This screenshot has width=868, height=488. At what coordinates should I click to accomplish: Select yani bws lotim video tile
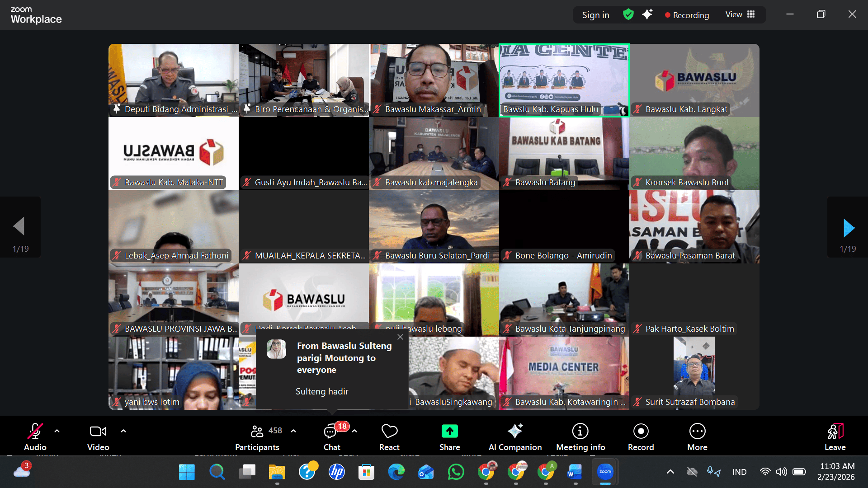(x=174, y=373)
